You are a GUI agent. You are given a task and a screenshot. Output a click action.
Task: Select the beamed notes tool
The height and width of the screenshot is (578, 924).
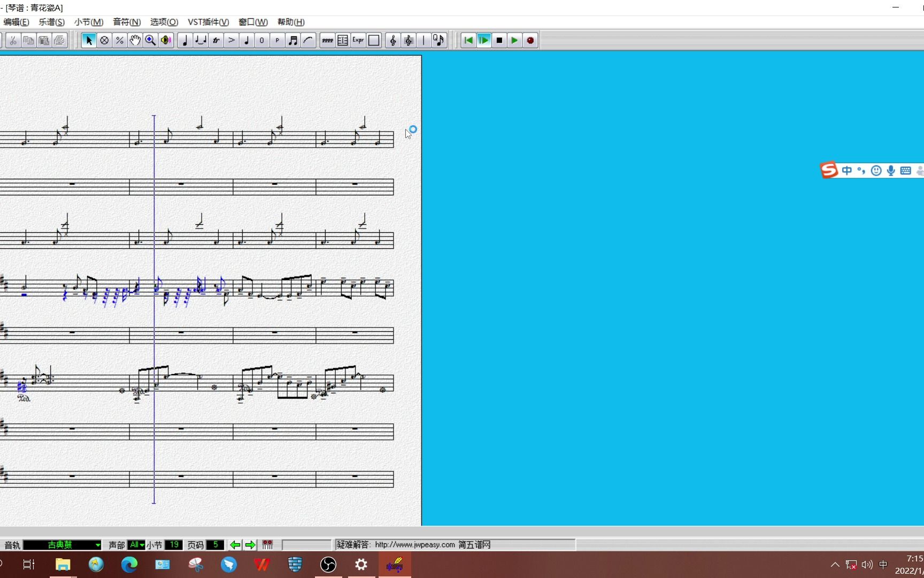tap(293, 40)
